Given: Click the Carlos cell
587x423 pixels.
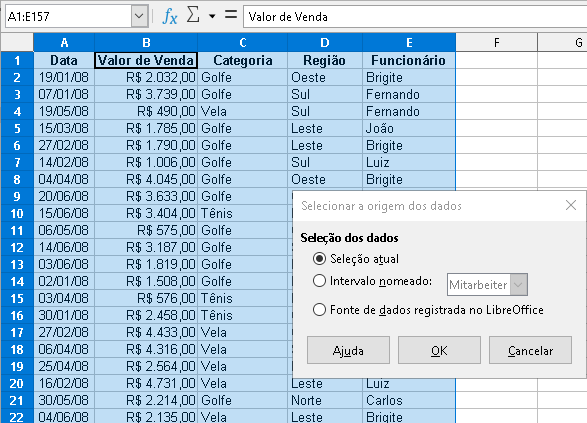Looking at the screenshot, I should pos(409,401).
